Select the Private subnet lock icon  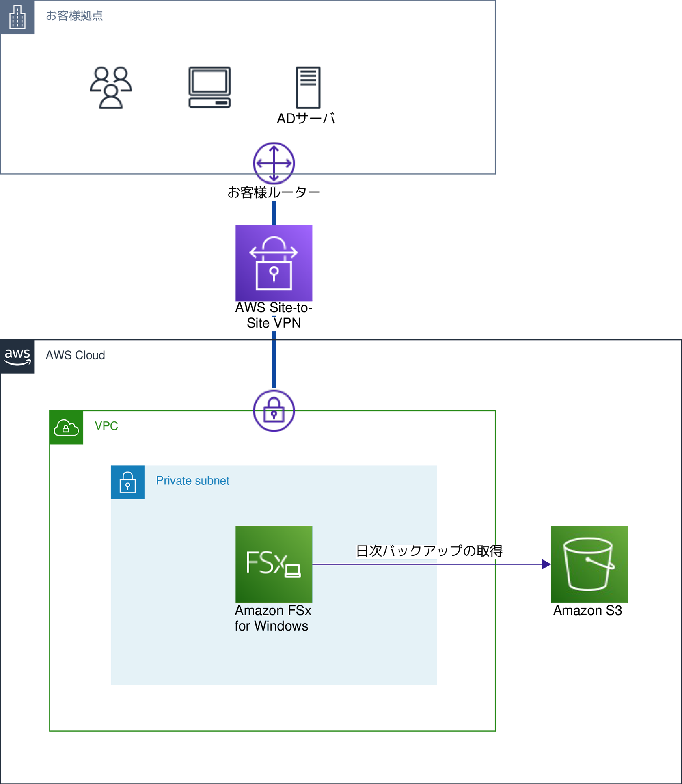click(128, 482)
